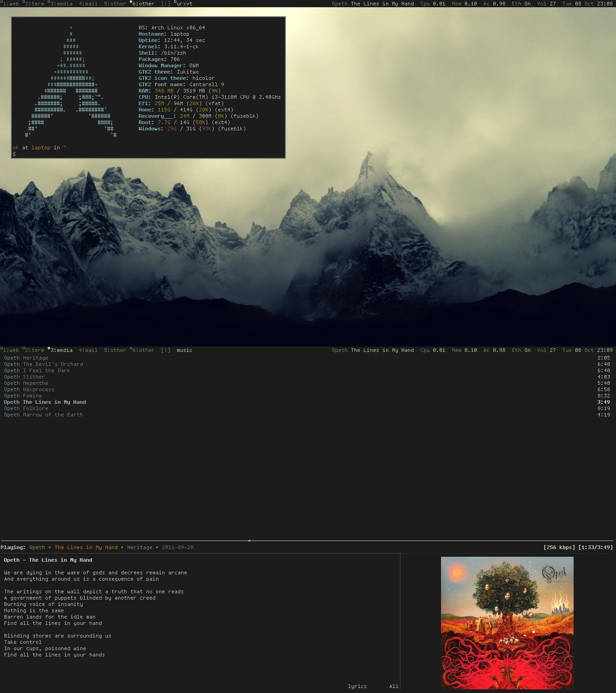Select The Devil's Orchard track

pyautogui.click(x=307, y=364)
